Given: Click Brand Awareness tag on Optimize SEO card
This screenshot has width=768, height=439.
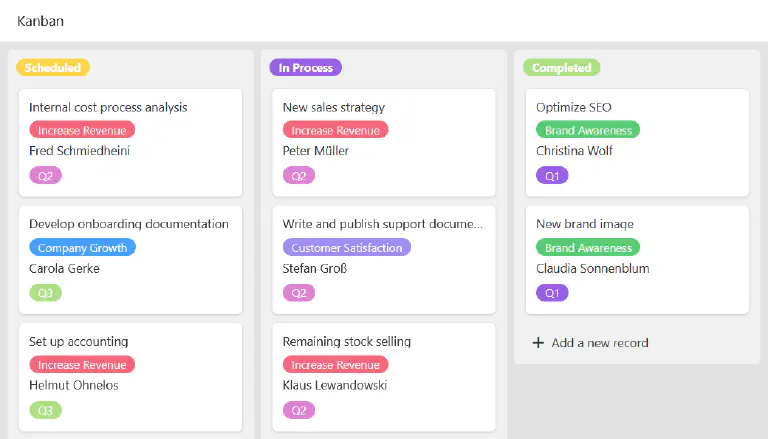Looking at the screenshot, I should pyautogui.click(x=588, y=130).
